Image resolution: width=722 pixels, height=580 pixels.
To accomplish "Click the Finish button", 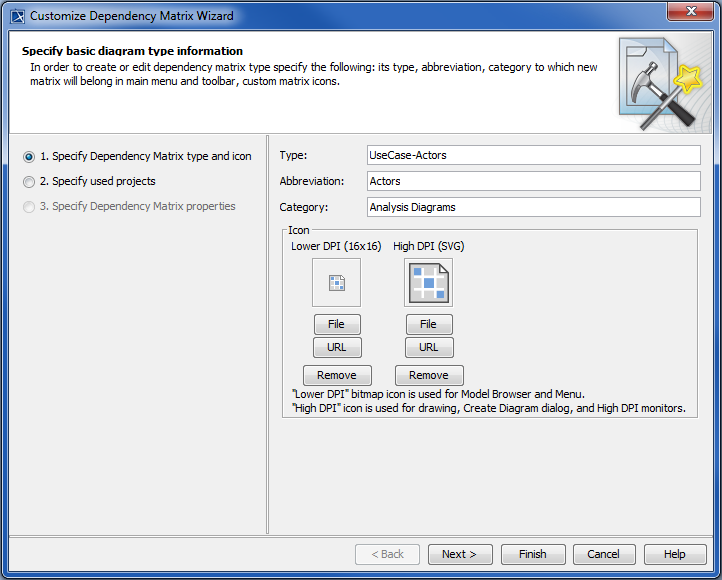I will 533,554.
